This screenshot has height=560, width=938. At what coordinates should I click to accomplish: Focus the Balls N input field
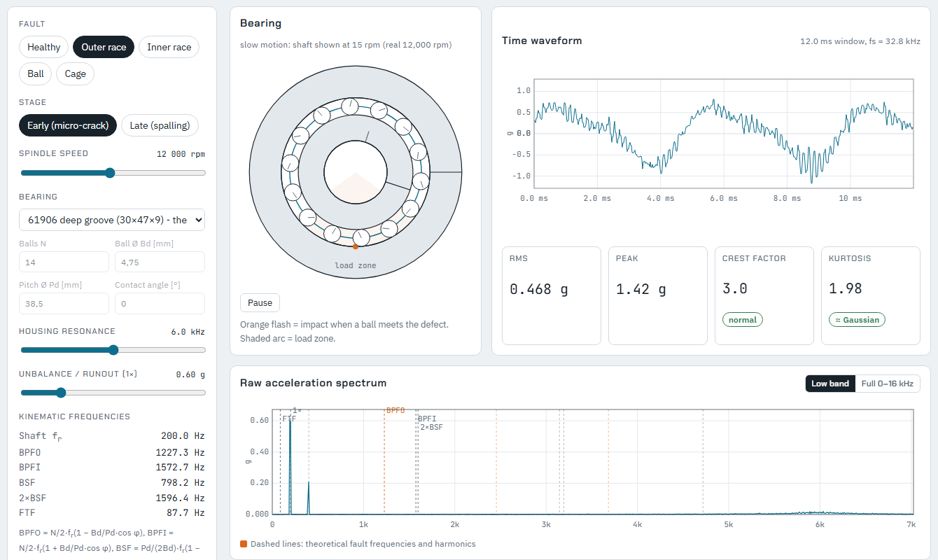tap(64, 262)
